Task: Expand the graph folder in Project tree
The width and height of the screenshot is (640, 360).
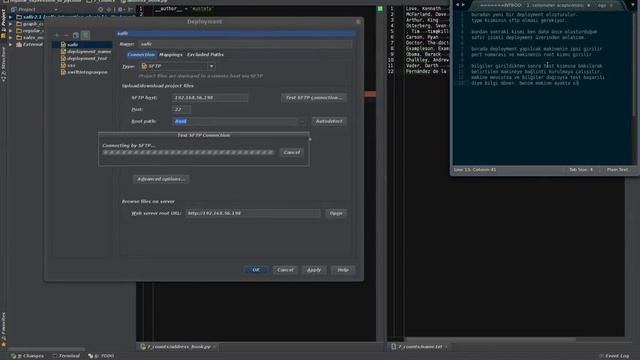Action: 11,24
